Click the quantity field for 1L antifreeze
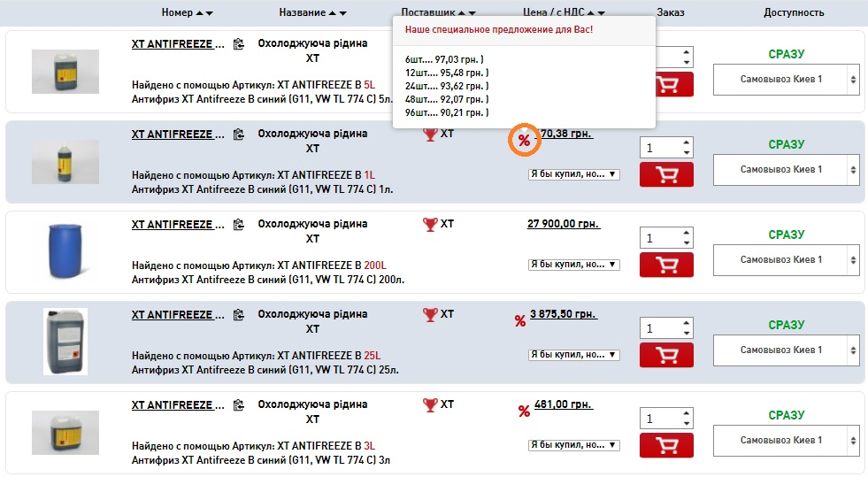868x477 pixels. tap(660, 148)
